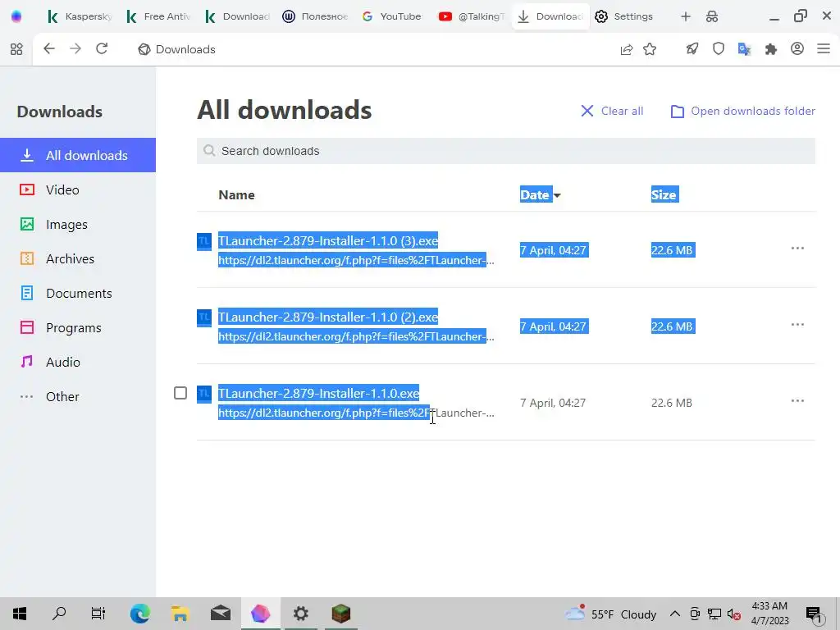Open incognito window icon next to new tab

coord(712,16)
